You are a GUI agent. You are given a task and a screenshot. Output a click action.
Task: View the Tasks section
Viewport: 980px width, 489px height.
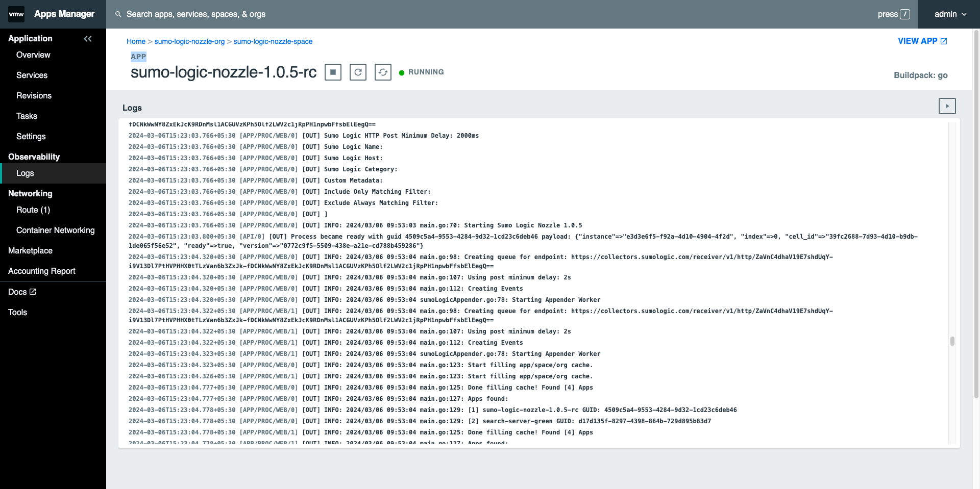pos(27,116)
